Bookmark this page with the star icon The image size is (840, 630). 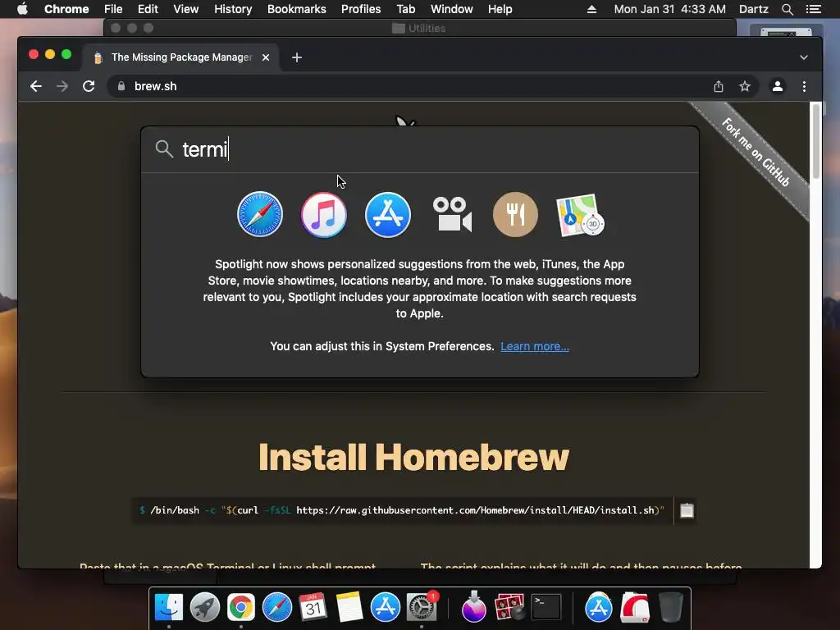point(745,86)
